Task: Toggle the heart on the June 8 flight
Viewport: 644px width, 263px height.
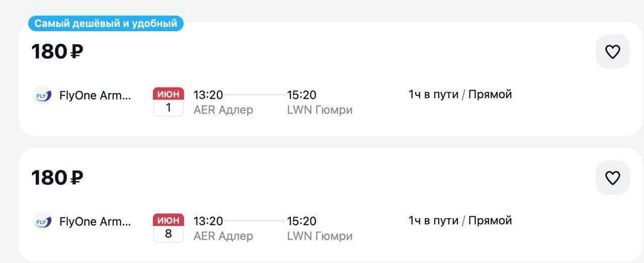Action: 612,178
